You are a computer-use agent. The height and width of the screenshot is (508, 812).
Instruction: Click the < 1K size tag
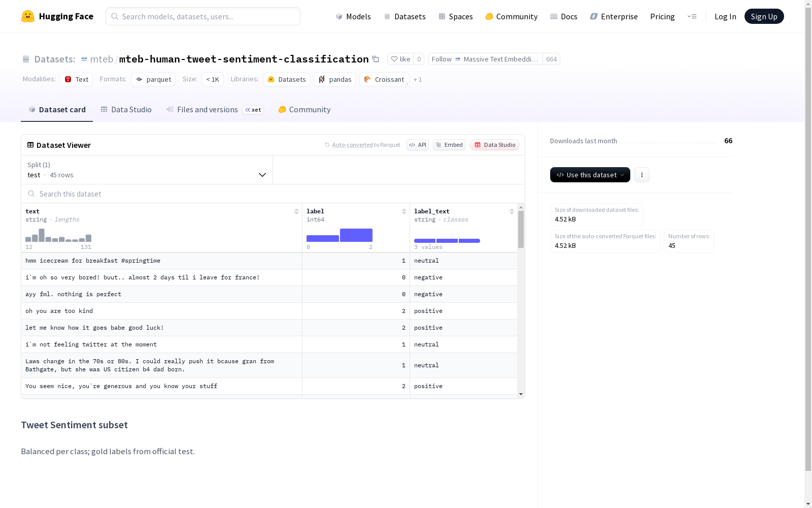213,79
